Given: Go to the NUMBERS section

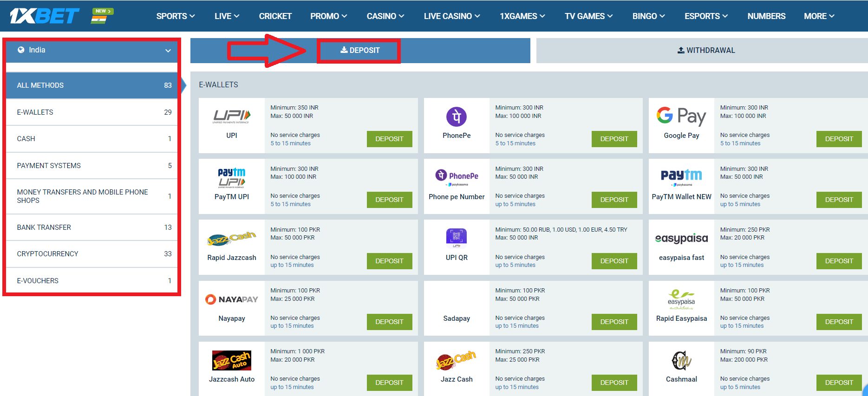Looking at the screenshot, I should (766, 16).
